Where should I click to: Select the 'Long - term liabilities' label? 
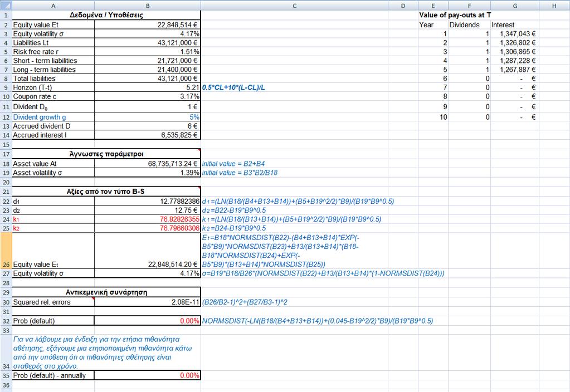[x=53, y=70]
